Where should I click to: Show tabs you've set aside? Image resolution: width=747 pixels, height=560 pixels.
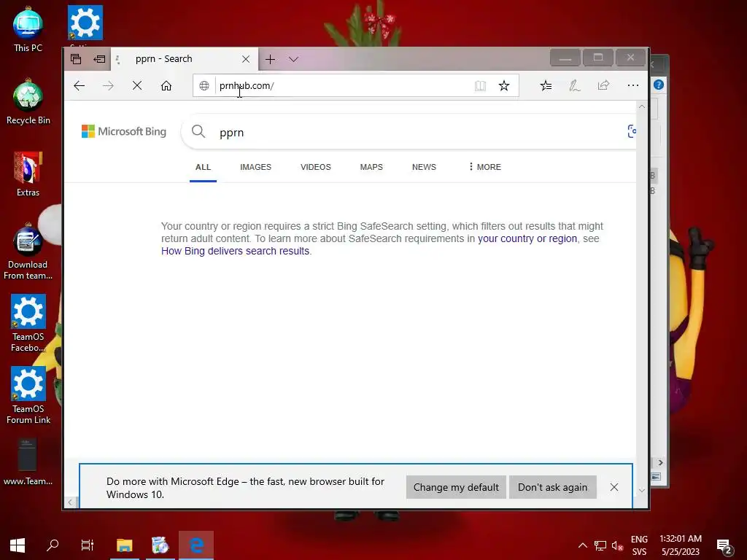point(76,59)
